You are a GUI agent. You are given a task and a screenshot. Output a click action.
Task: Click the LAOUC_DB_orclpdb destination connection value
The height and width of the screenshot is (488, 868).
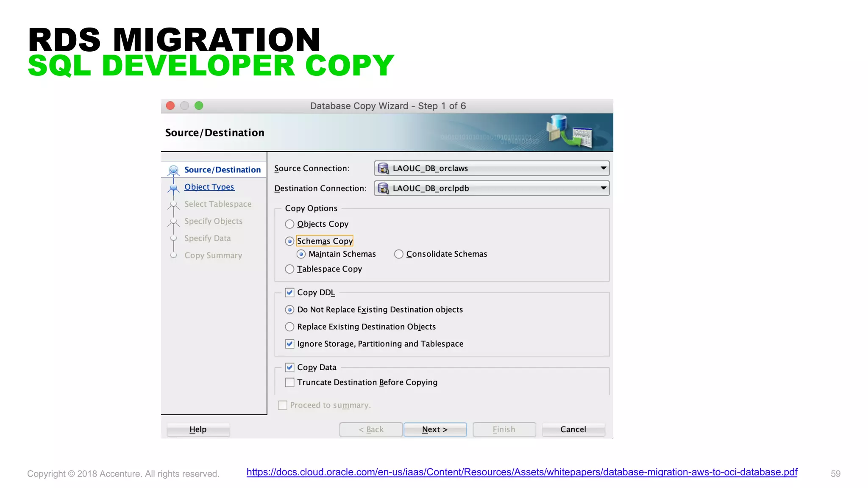431,188
